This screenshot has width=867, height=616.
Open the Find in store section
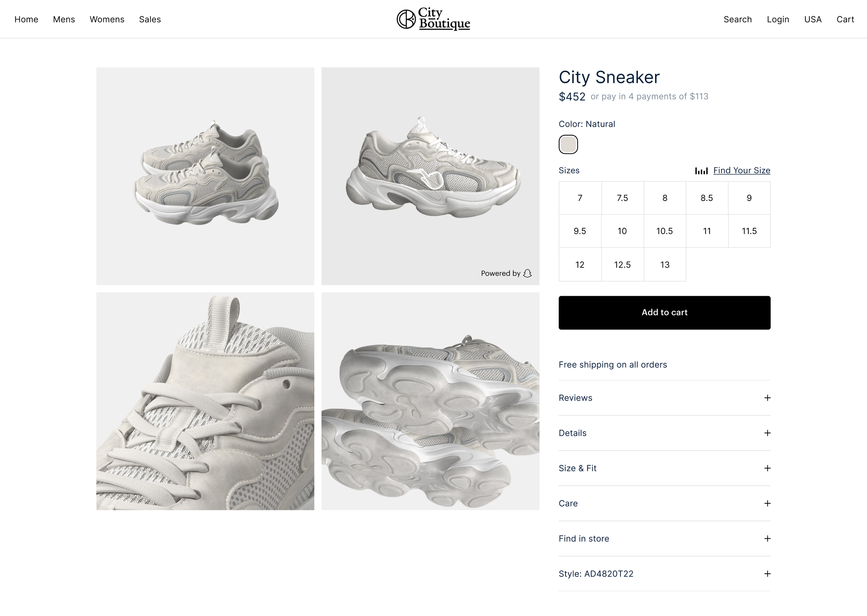click(664, 539)
